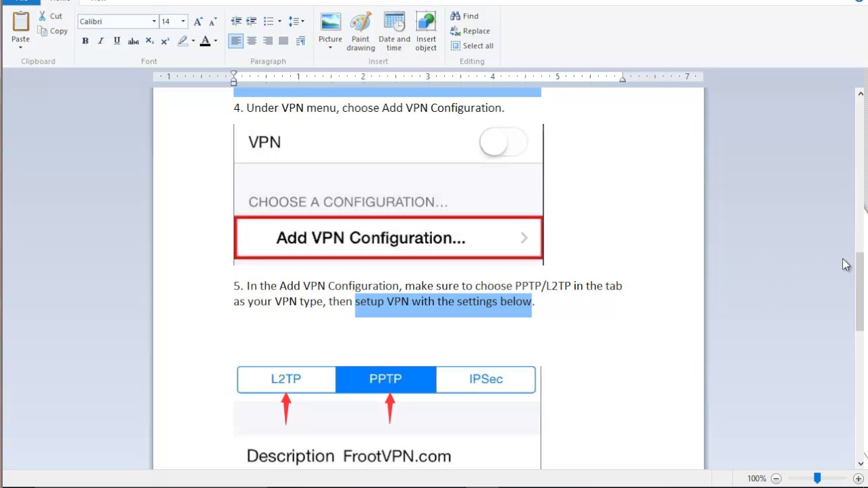The image size is (868, 488).
Task: Shrink the font size
Action: (213, 22)
